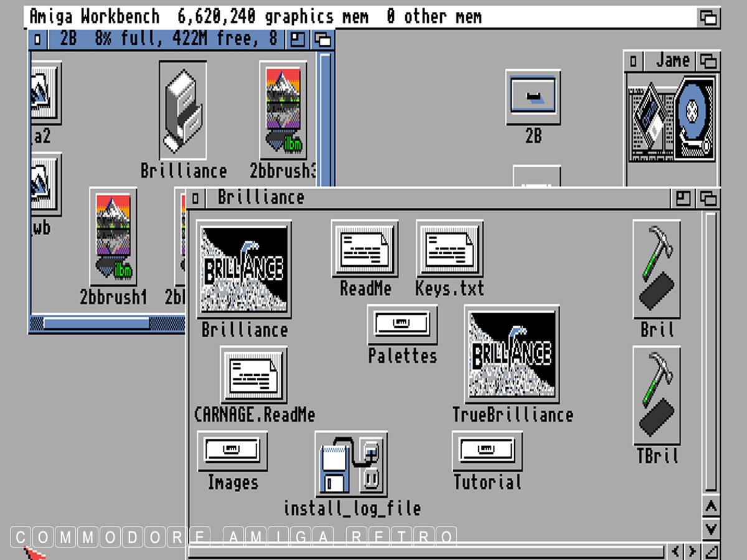Screen dimensions: 747x560
Task: Open the Tutorial drawer
Action: pos(487,451)
